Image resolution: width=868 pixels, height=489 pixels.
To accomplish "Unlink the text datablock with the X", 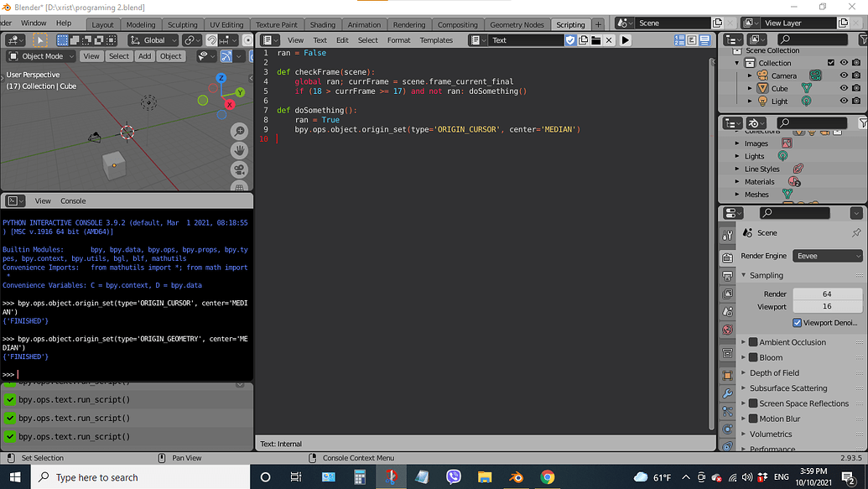I will click(x=609, y=40).
